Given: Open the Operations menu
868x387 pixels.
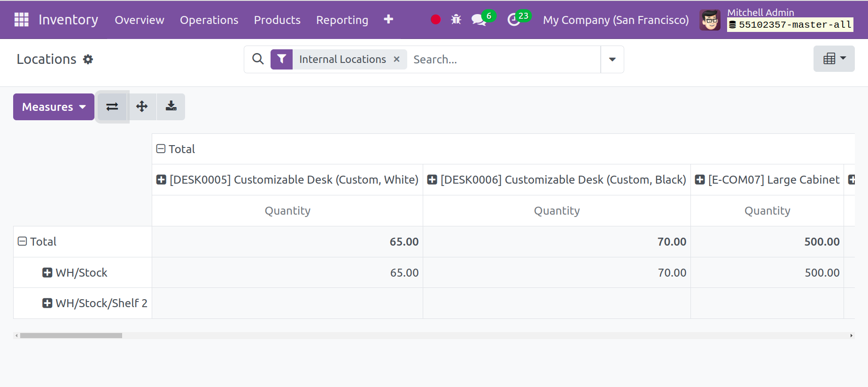Looking at the screenshot, I should tap(209, 20).
